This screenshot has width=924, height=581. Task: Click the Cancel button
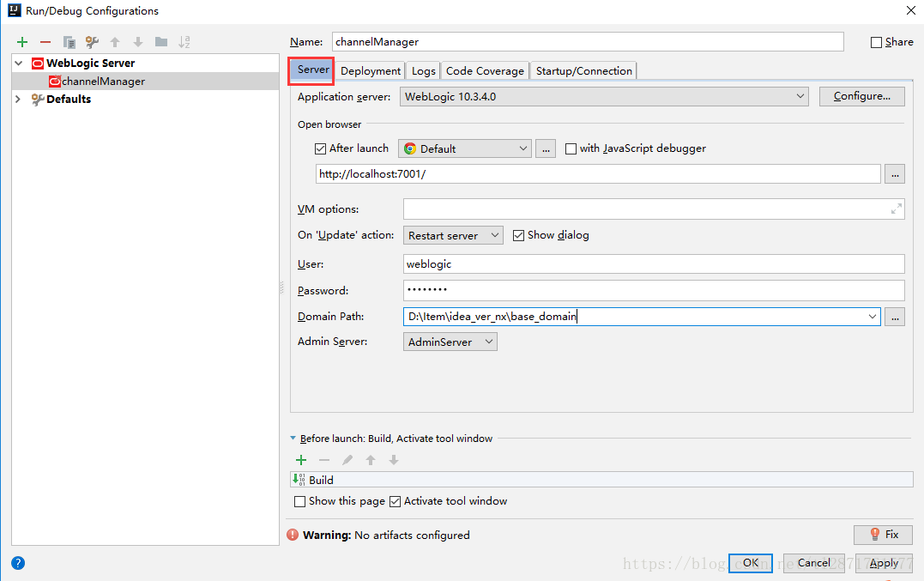point(814,563)
